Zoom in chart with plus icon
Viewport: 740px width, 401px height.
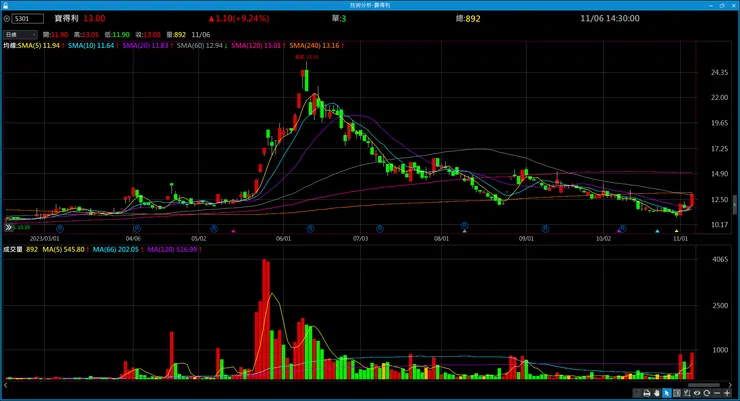[x=727, y=393]
